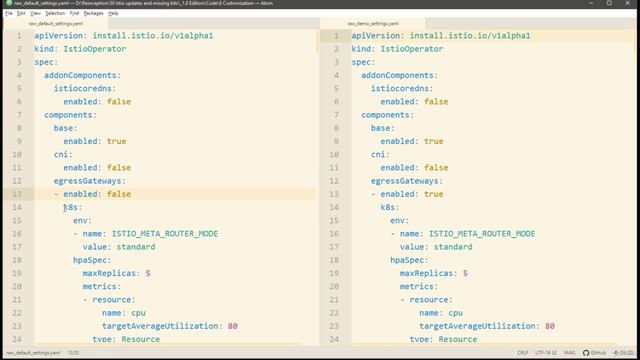Click 'spec:' in right pane
Screen dimensions: 640x360
tap(363, 62)
